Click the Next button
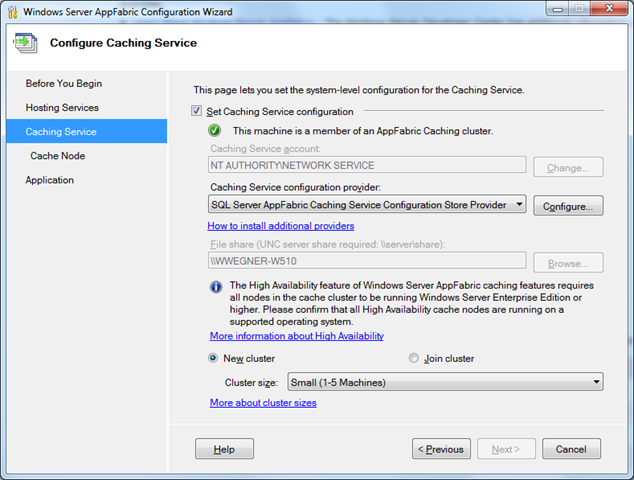The width and height of the screenshot is (634, 480). point(506,449)
